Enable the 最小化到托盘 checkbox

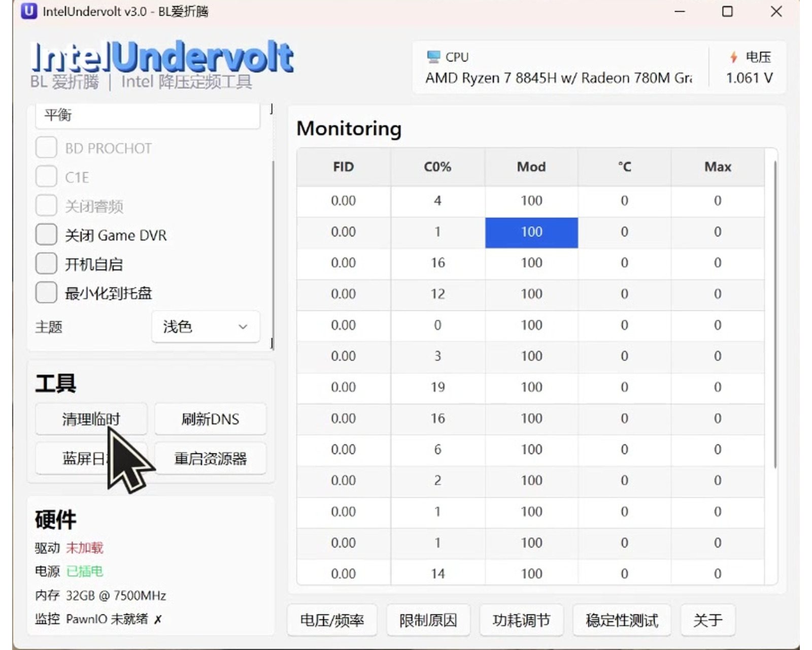click(46, 292)
